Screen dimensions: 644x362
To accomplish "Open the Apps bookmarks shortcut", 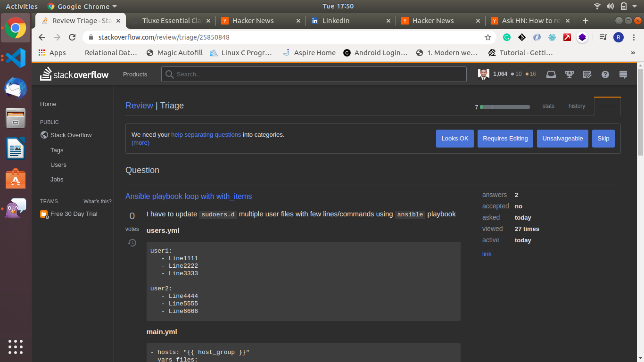I will [x=52, y=53].
